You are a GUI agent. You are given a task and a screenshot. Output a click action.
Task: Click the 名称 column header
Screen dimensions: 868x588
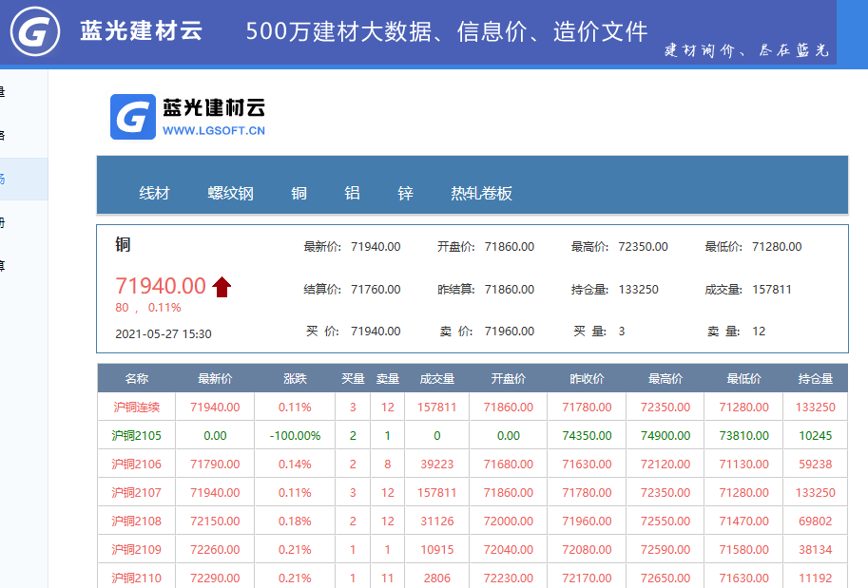[x=136, y=378]
